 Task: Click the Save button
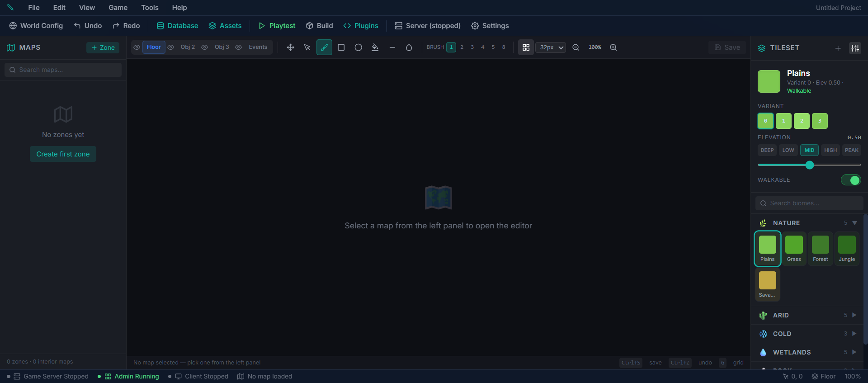(727, 47)
